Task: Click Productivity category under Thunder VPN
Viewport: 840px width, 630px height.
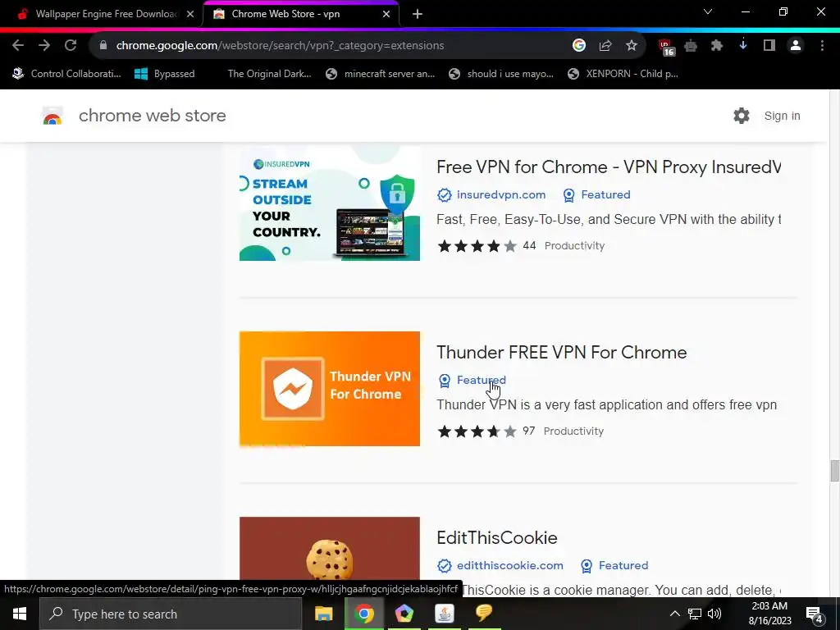Action: click(573, 431)
